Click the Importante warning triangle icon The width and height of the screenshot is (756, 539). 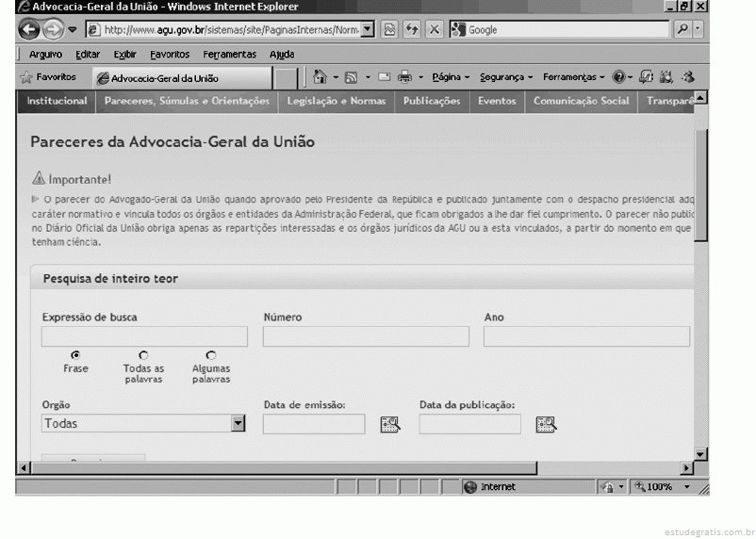click(39, 178)
